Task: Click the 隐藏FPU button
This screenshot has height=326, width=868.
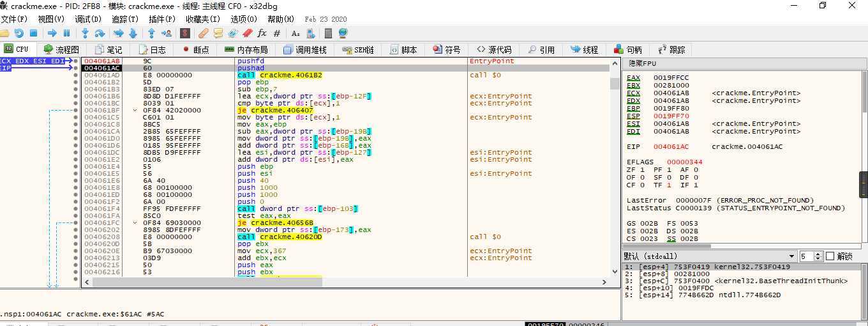Action: [745, 64]
